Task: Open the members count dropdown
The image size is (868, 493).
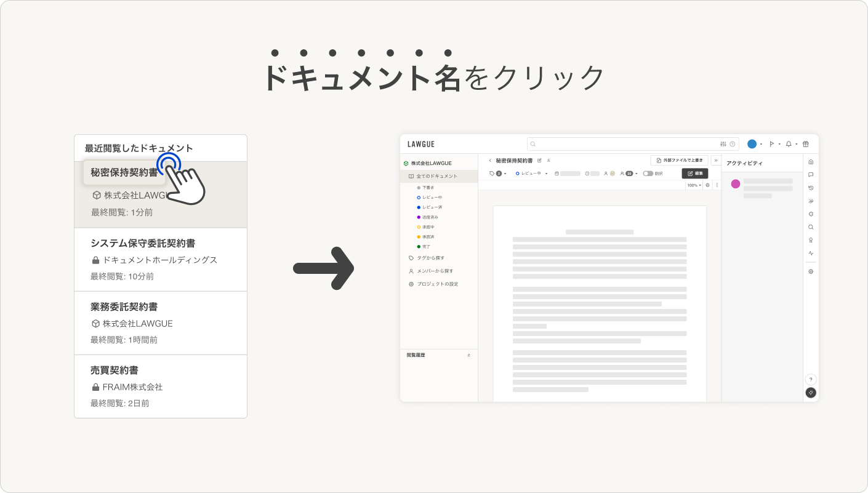Action: click(x=629, y=174)
